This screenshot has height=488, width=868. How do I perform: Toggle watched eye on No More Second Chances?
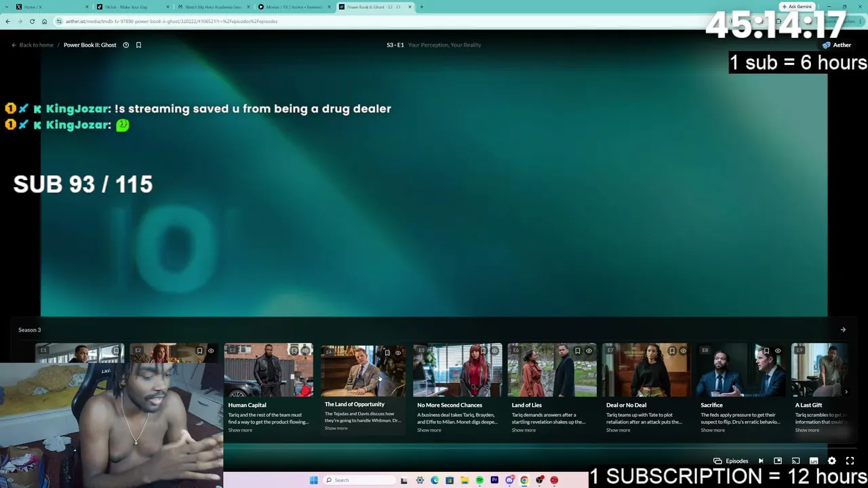494,350
